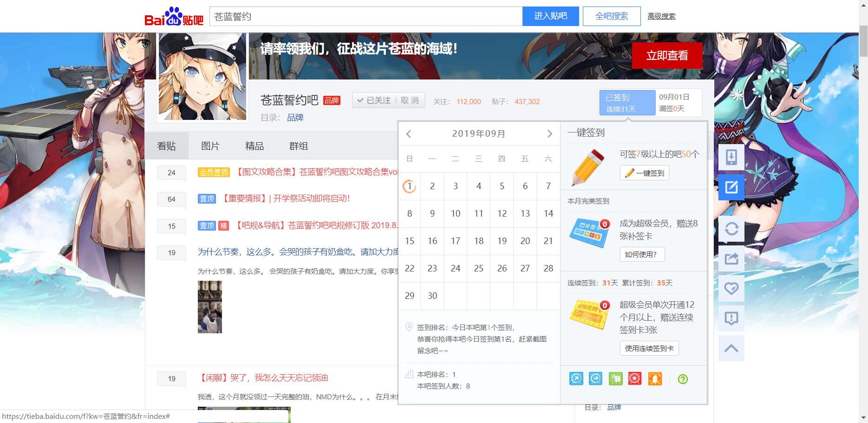The height and width of the screenshot is (423, 868).
Task: Switch to the 精品 tab
Action: pyautogui.click(x=254, y=146)
